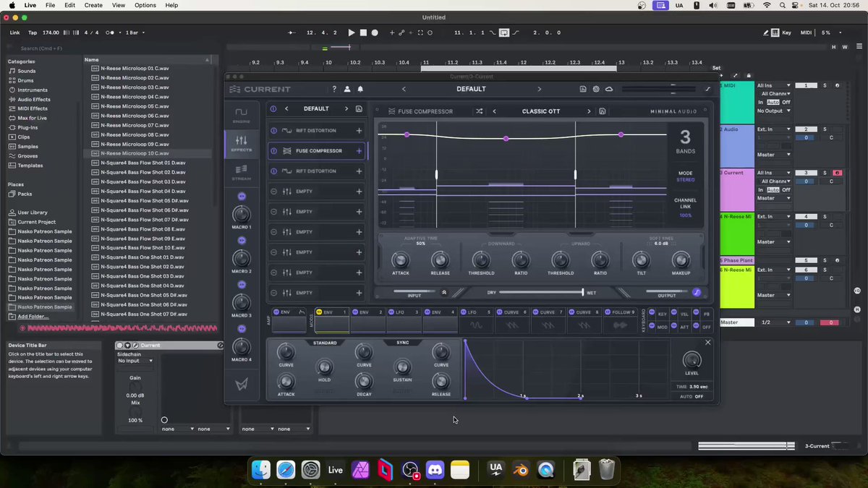Screen dimensions: 868x488
Task: Add effect after Fuse Compressor slot
Action: [359, 151]
